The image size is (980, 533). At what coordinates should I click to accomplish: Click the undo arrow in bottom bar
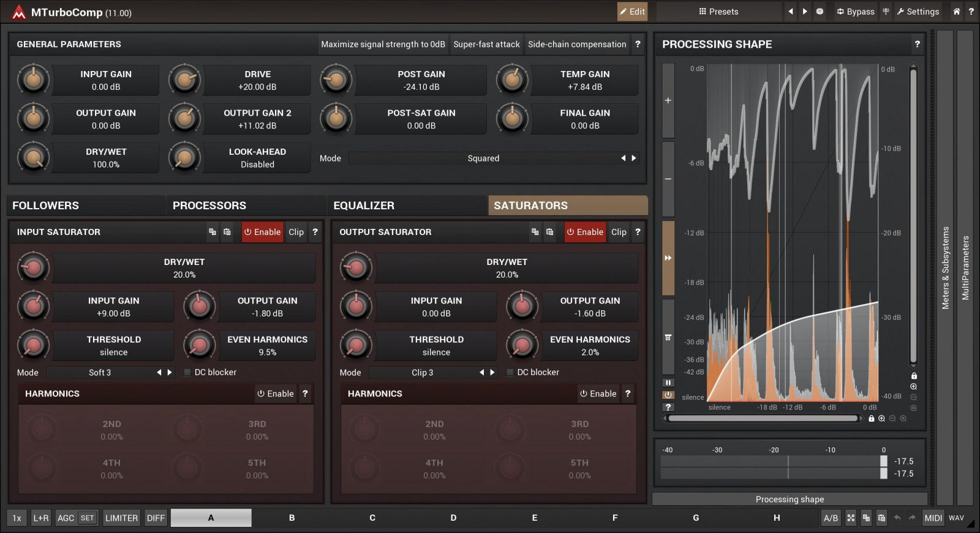897,518
